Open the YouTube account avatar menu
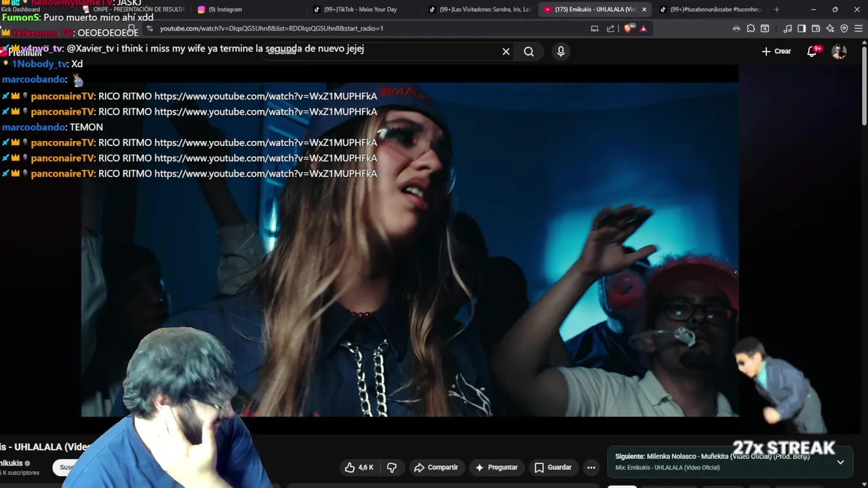Viewport: 868px width, 488px height. pos(840,52)
